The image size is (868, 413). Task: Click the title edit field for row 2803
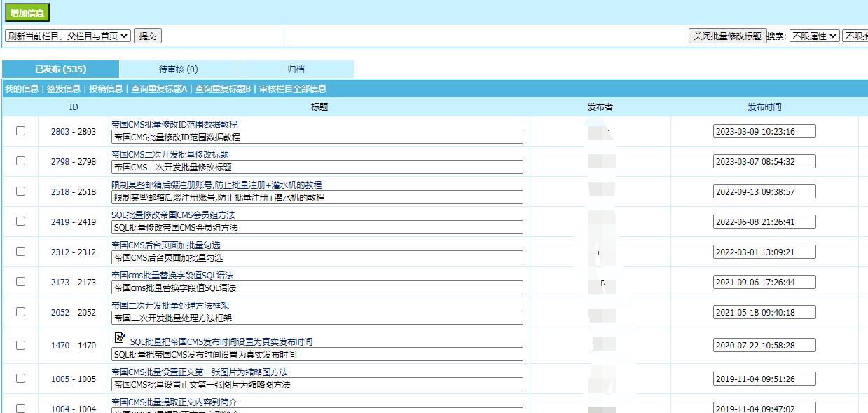317,137
